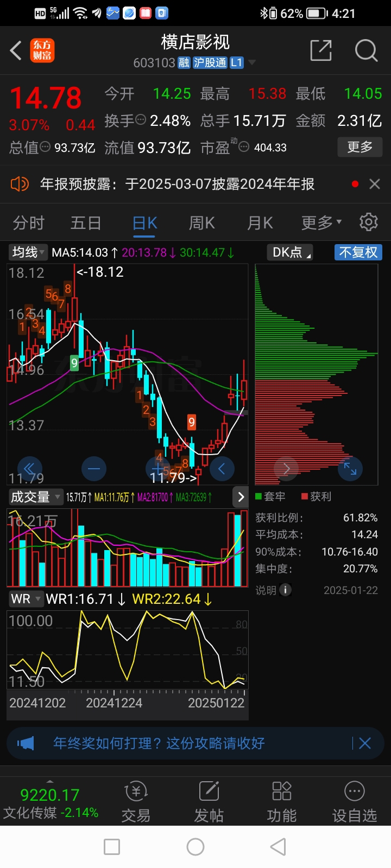Tap 平均成本 value 14.24

tap(364, 534)
